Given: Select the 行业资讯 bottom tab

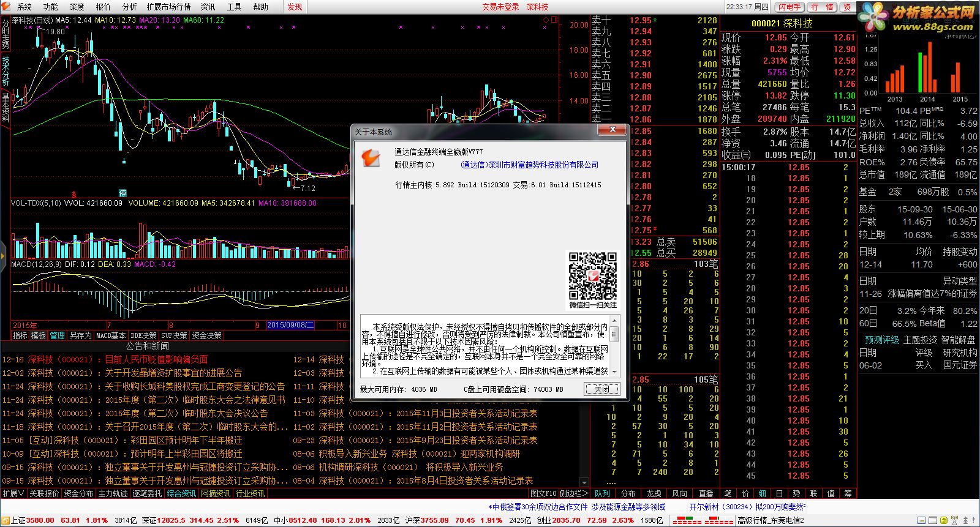Looking at the screenshot, I should (250, 493).
